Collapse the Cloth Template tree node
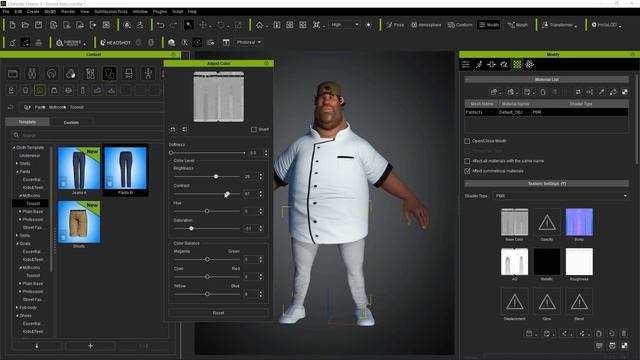640x360 pixels. pyautogui.click(x=13, y=147)
